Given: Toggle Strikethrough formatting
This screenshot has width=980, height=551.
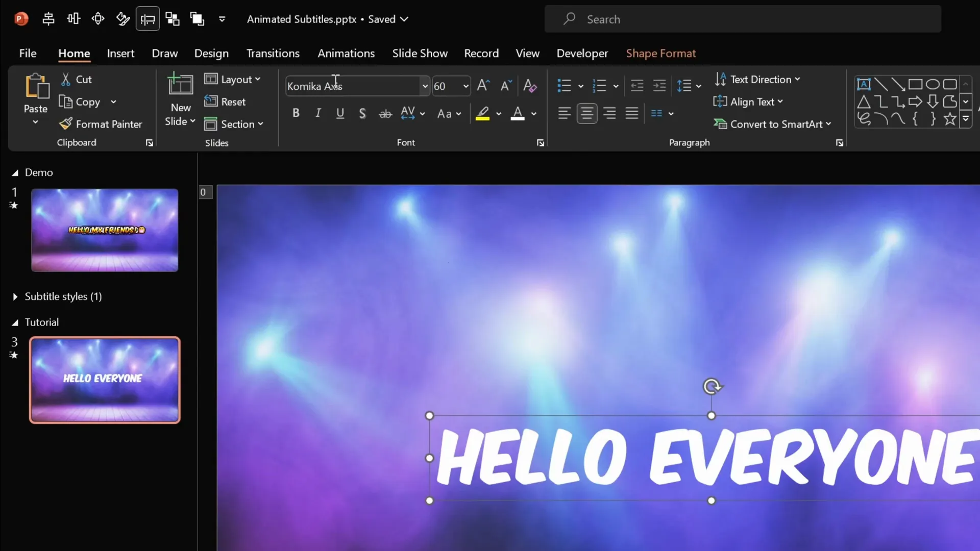Looking at the screenshot, I should click(385, 114).
